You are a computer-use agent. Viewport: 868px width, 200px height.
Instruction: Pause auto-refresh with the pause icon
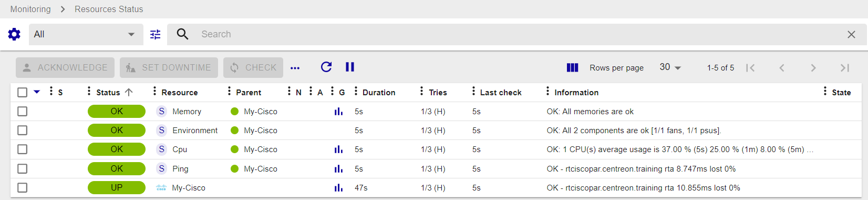point(350,67)
